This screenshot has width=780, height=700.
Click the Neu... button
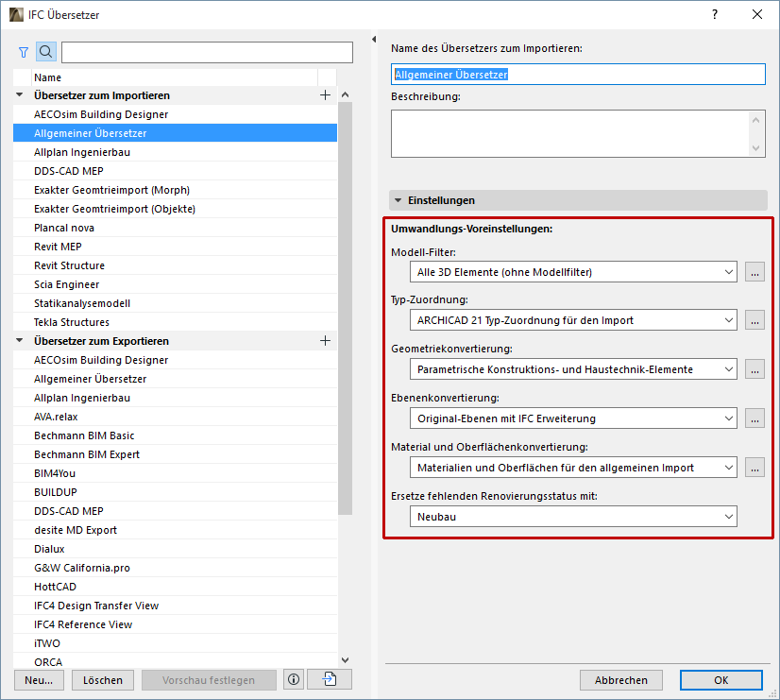(x=39, y=680)
